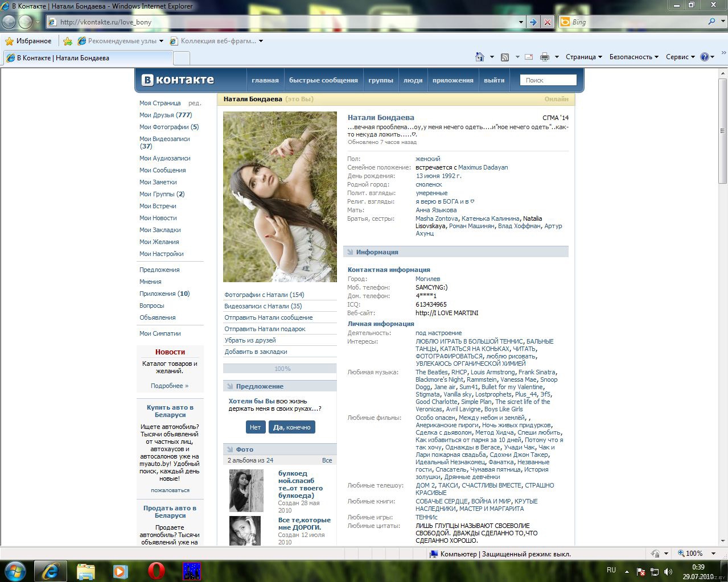This screenshot has height=582, width=728.
Task: Select the главная navigation item
Action: click(x=265, y=80)
